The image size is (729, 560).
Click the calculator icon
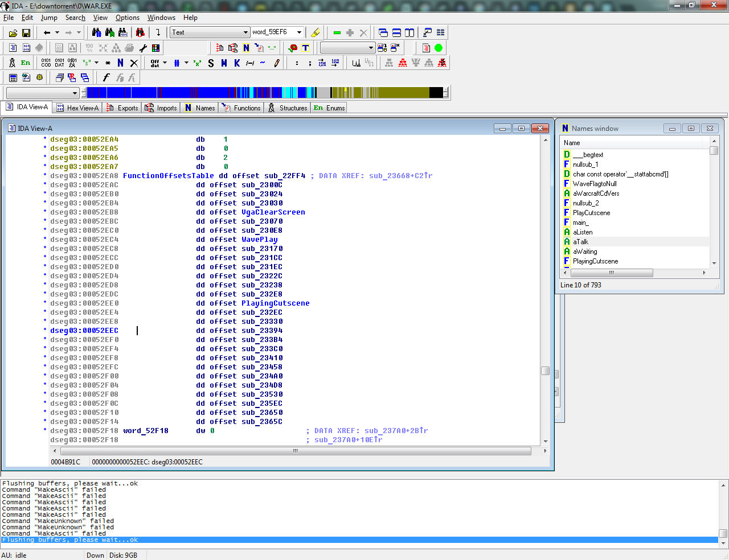click(x=13, y=78)
